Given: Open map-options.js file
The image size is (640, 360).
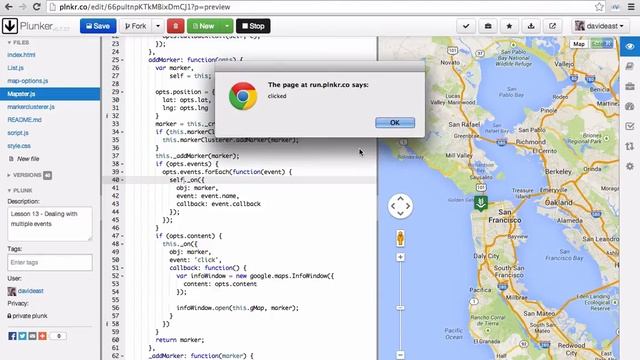Looking at the screenshot, I should 28,81.
